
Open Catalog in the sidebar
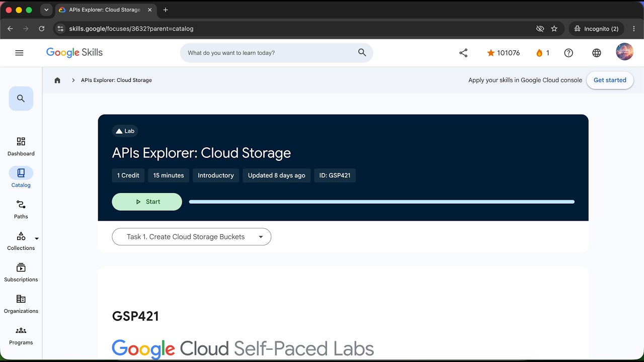click(x=21, y=177)
